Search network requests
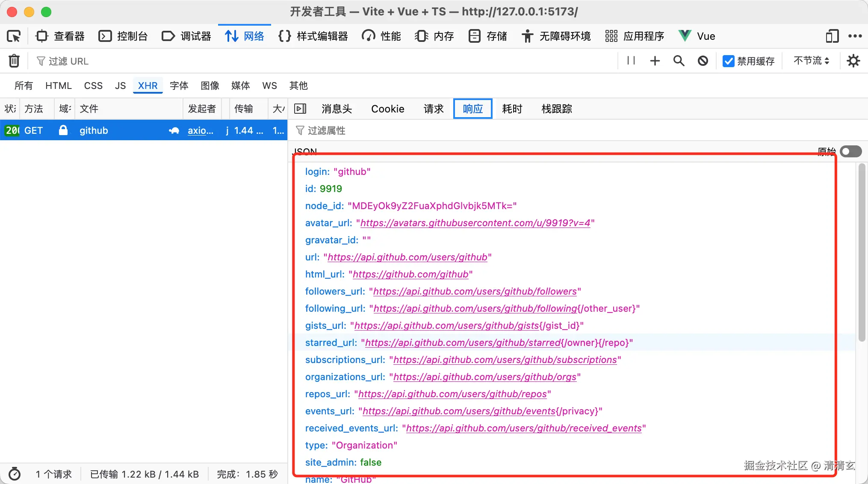Image resolution: width=868 pixels, height=484 pixels. [679, 61]
